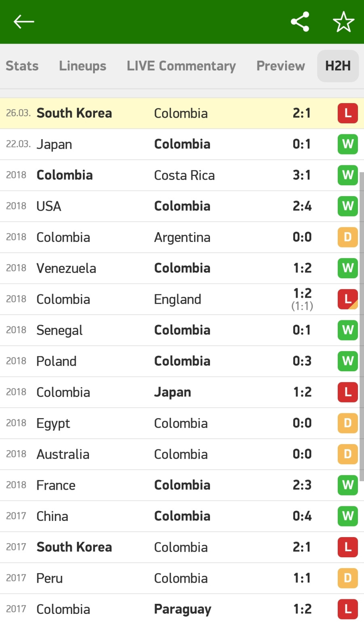Tap the yellow D badge for Colombia vs Argentina
This screenshot has height=622, width=364.
pyautogui.click(x=348, y=237)
